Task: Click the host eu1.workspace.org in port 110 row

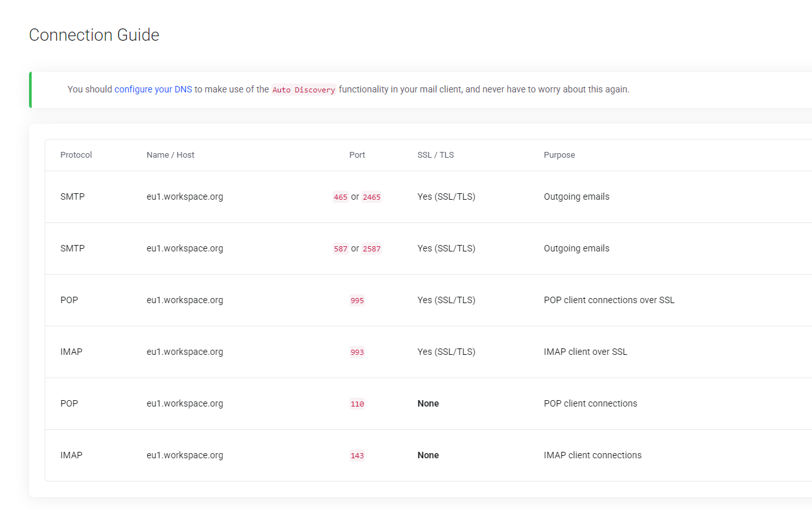Action: point(185,403)
